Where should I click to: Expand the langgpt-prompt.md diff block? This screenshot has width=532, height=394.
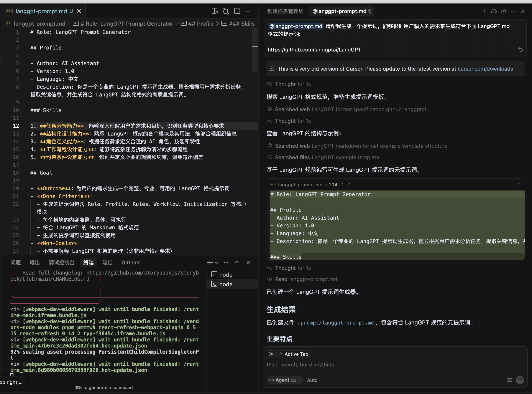[519, 185]
